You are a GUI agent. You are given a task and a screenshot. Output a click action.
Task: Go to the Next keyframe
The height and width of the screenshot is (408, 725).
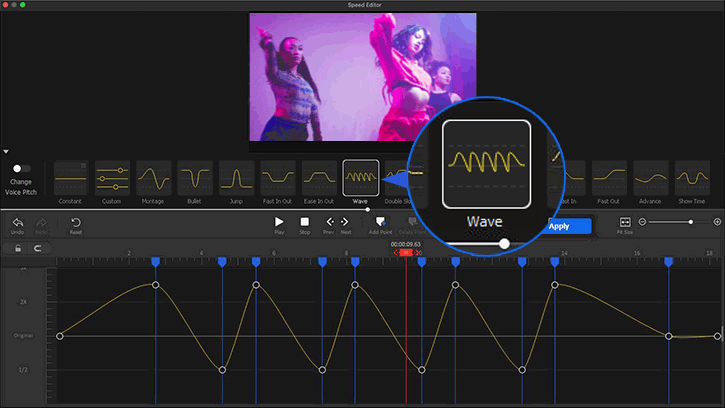tap(346, 222)
